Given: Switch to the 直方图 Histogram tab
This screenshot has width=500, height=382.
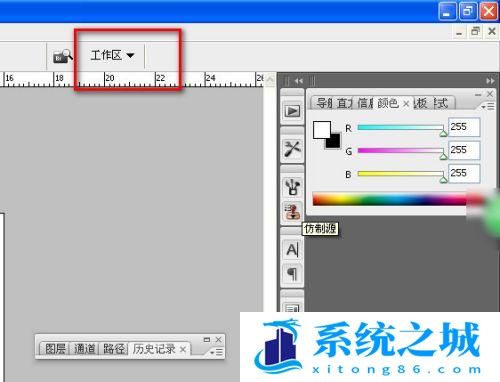Looking at the screenshot, I should click(x=344, y=103).
